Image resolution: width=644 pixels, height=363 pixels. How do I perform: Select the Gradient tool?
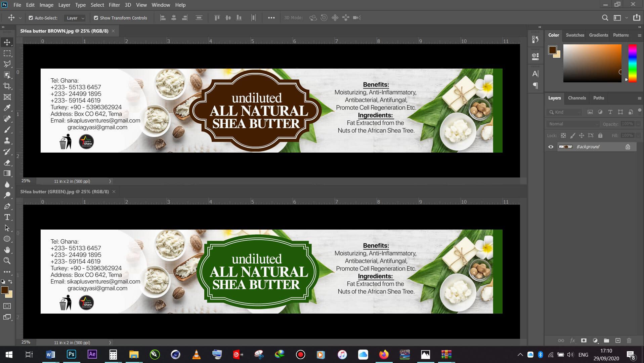pos(7,173)
